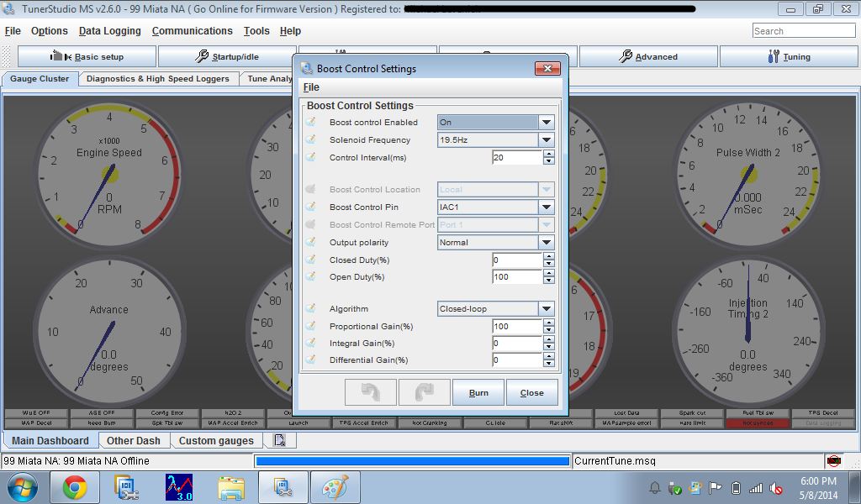Viewport: 861px width, 504px height.
Task: Increase Control Interval with the up arrow
Action: click(x=549, y=154)
